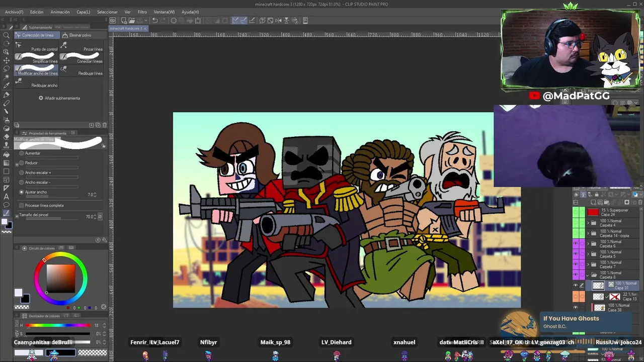
Task: Select the Ancho escalar - radio option
Action: click(x=22, y=183)
